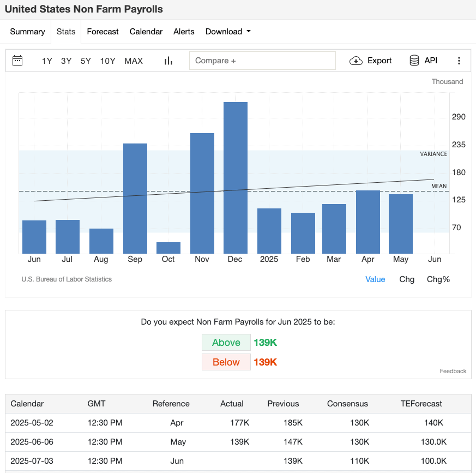Switch chart to Value mode
Image resolution: width=476 pixels, height=473 pixels.
pos(375,279)
